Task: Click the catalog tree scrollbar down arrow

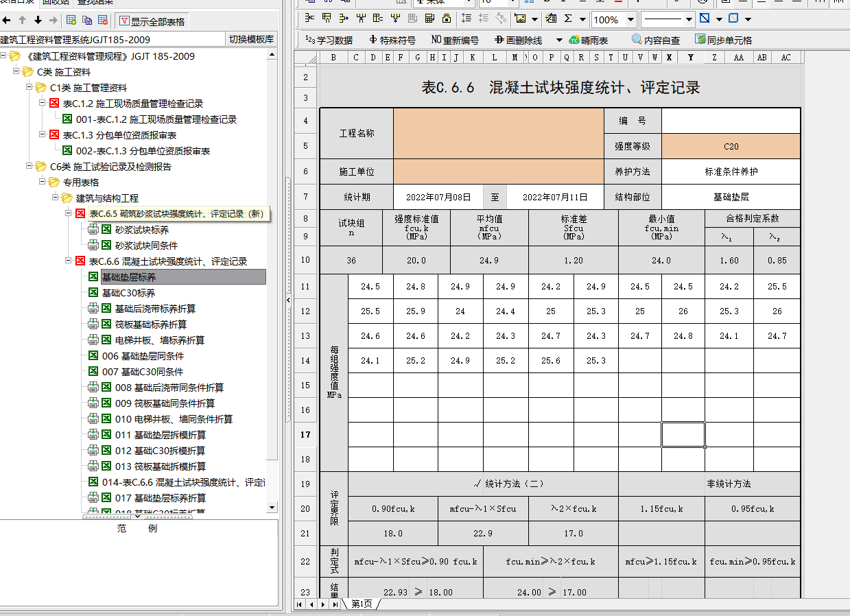Action: (272, 508)
